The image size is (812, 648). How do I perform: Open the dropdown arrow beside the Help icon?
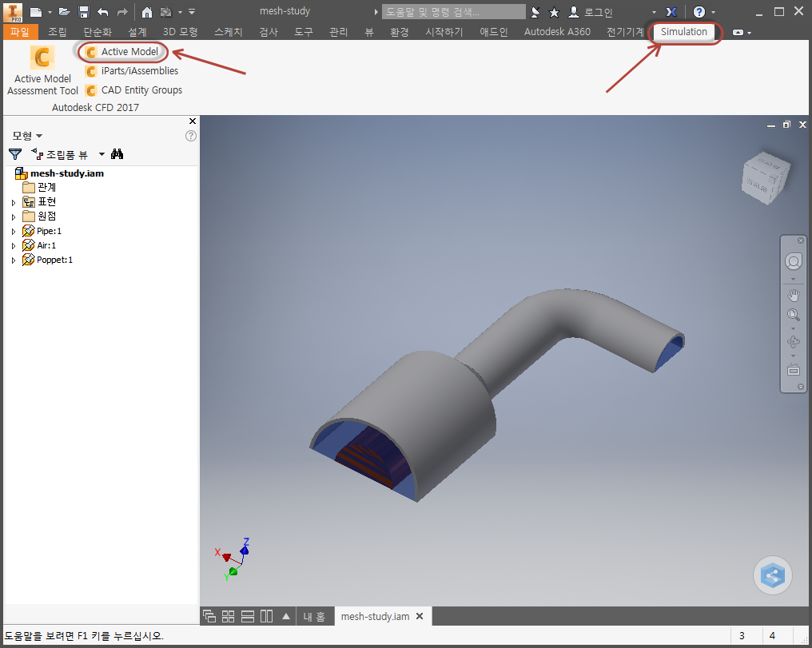[713, 13]
